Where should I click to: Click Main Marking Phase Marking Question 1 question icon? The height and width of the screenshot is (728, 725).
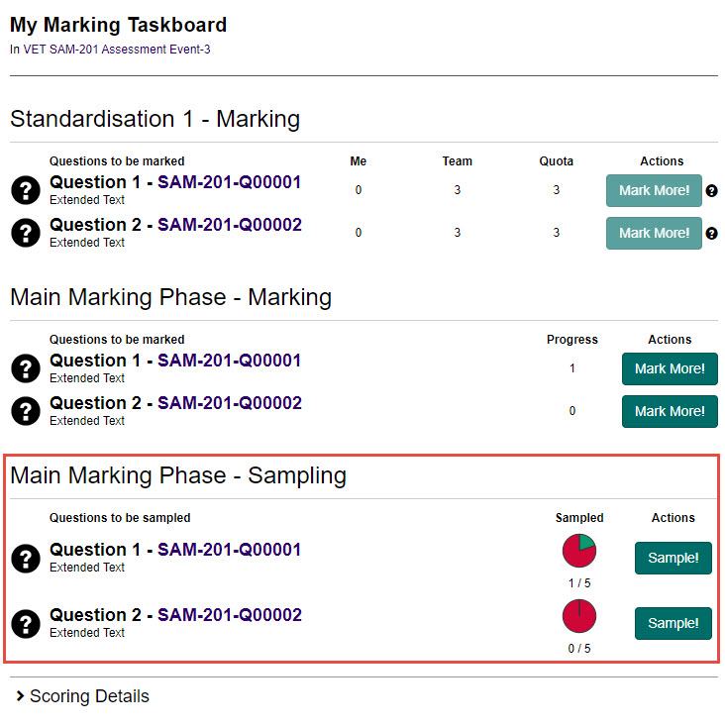pos(26,368)
